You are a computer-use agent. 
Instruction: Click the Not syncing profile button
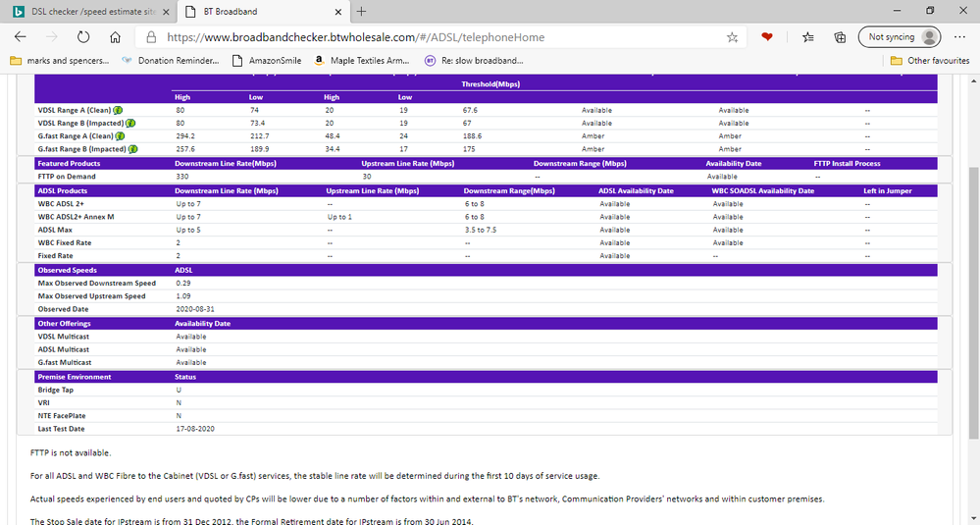[x=899, y=37]
